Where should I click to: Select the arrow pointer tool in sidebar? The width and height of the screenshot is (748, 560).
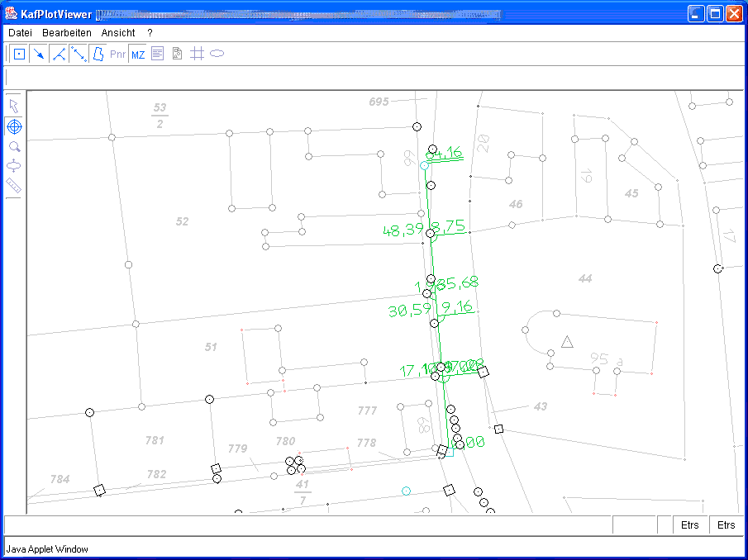pos(14,106)
